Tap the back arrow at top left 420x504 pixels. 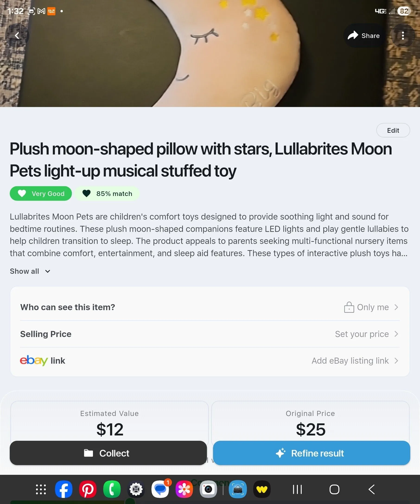pos(17,35)
